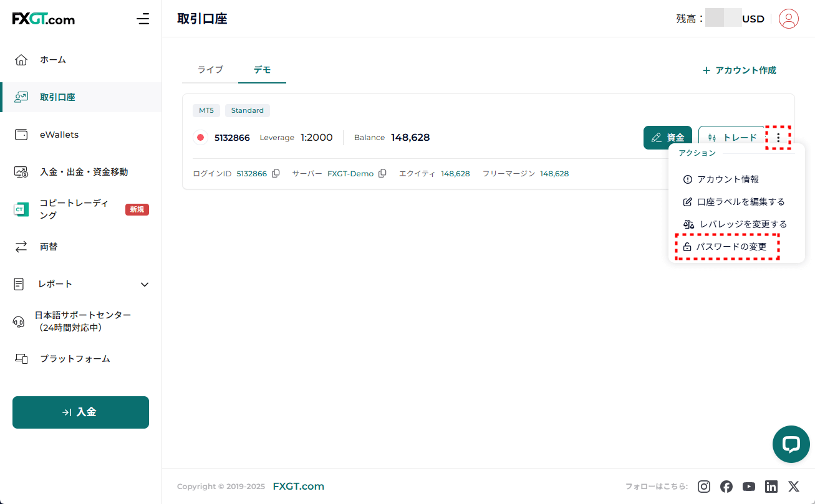Open FXGT LinkedIn page
The height and width of the screenshot is (504, 815).
pos(771,487)
